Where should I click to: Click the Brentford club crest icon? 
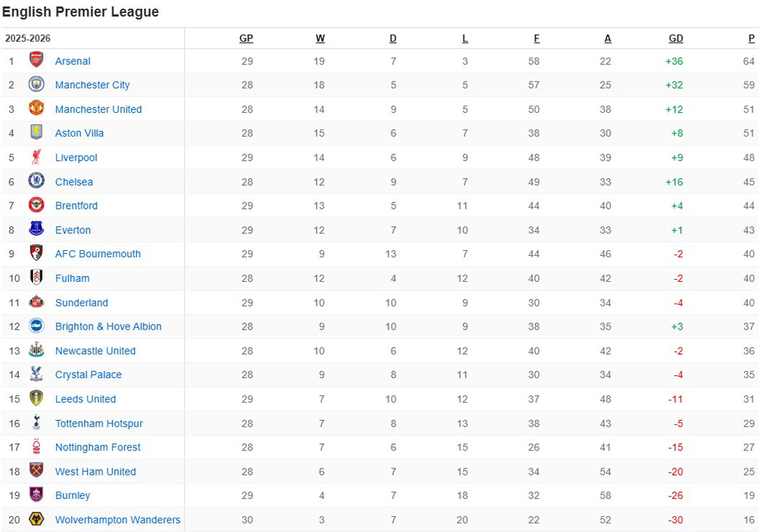tap(36, 205)
